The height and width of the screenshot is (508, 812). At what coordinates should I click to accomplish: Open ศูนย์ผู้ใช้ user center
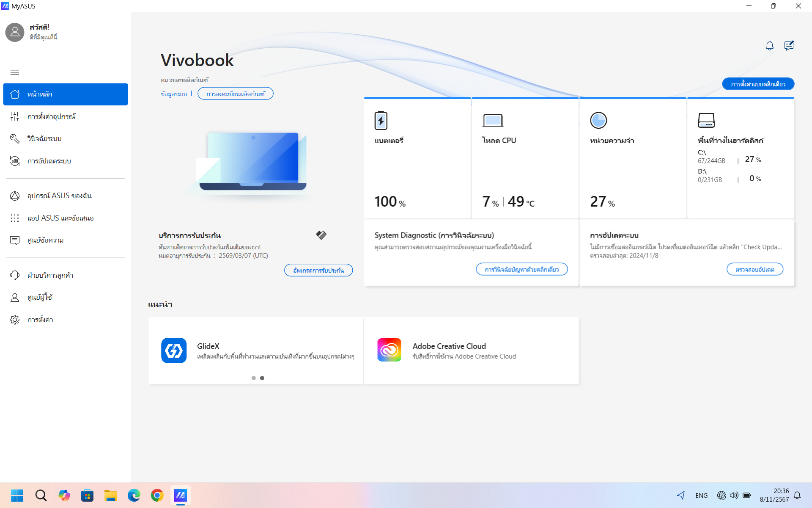(x=66, y=298)
